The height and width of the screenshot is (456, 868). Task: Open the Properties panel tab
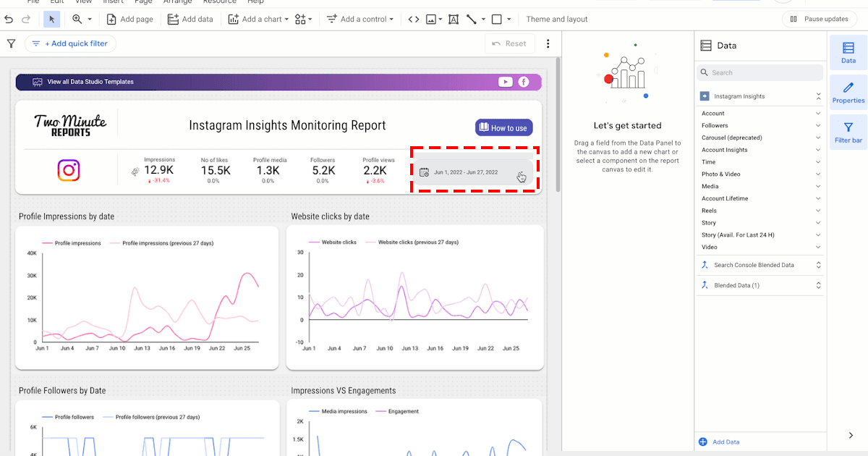[x=848, y=93]
